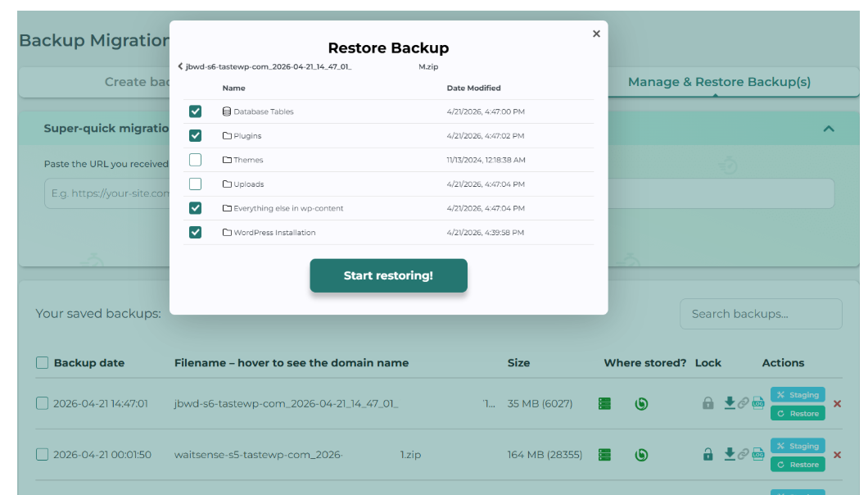Enable the Uploads checkbox
868x495 pixels.
pos(195,184)
